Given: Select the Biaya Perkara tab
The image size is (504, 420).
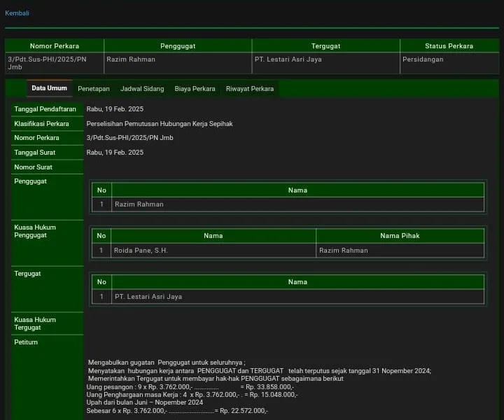Looking at the screenshot, I should tap(195, 89).
